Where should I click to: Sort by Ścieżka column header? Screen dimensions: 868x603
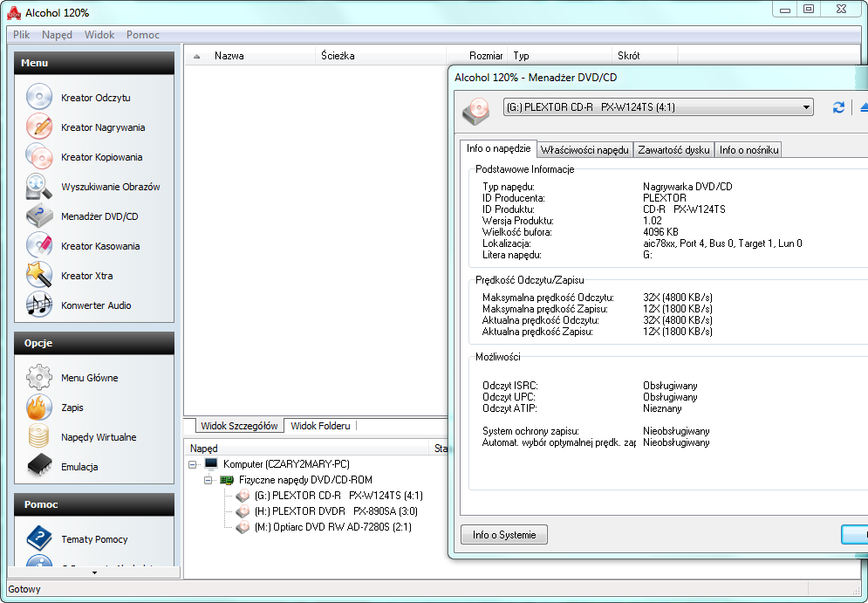click(x=381, y=55)
